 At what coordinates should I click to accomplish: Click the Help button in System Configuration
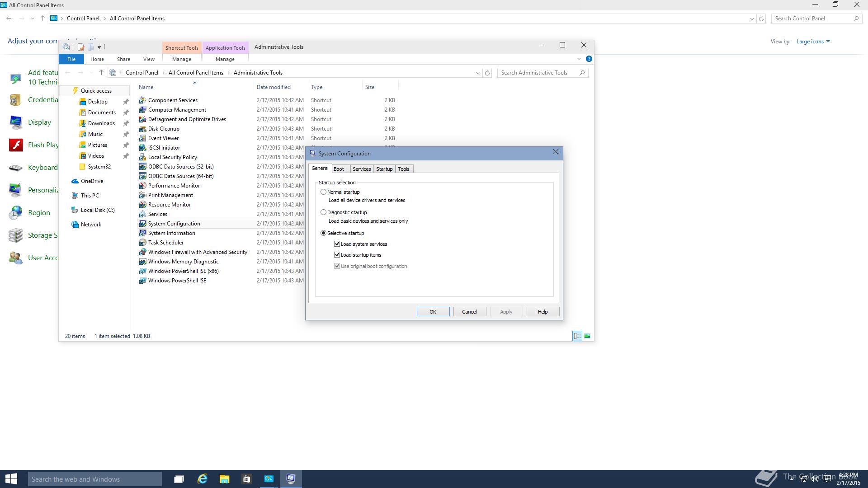tap(543, 312)
